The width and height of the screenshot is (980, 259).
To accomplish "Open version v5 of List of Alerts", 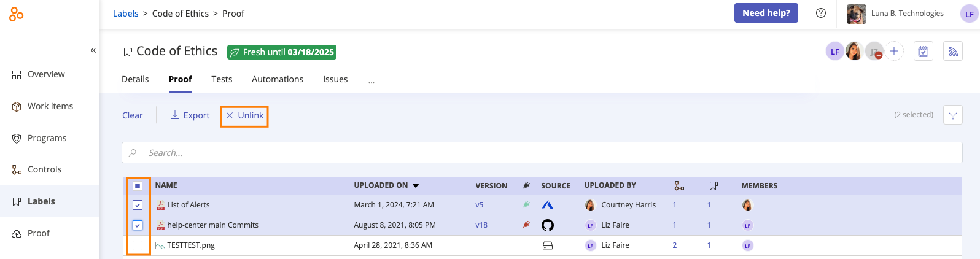I will (x=480, y=205).
